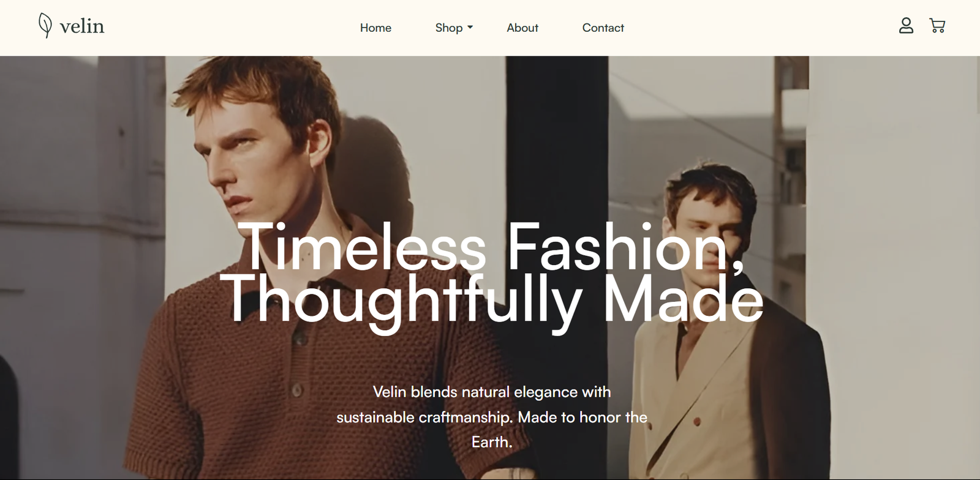Click the velin wordmark text
The image size is (980, 480).
(82, 26)
